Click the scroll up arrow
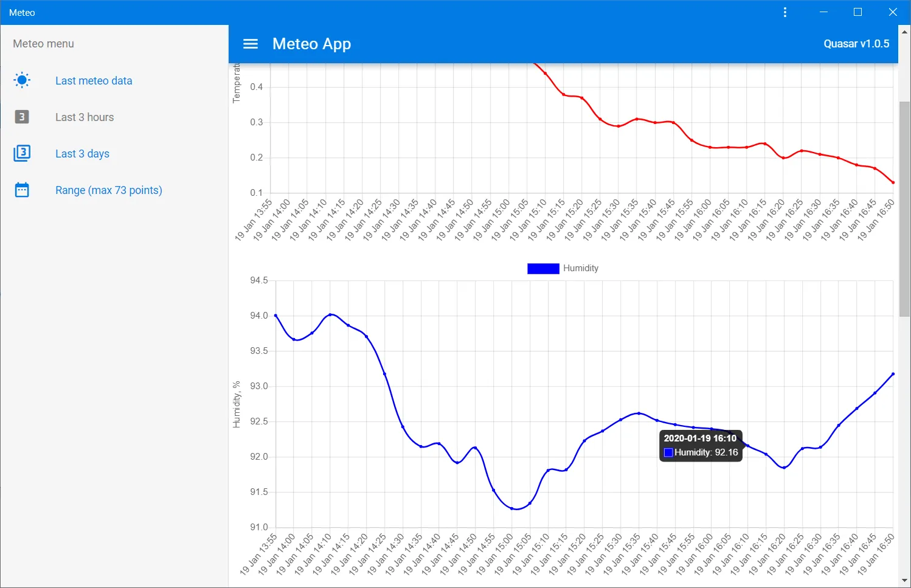Screen dimensions: 911x588 coord(904,32)
